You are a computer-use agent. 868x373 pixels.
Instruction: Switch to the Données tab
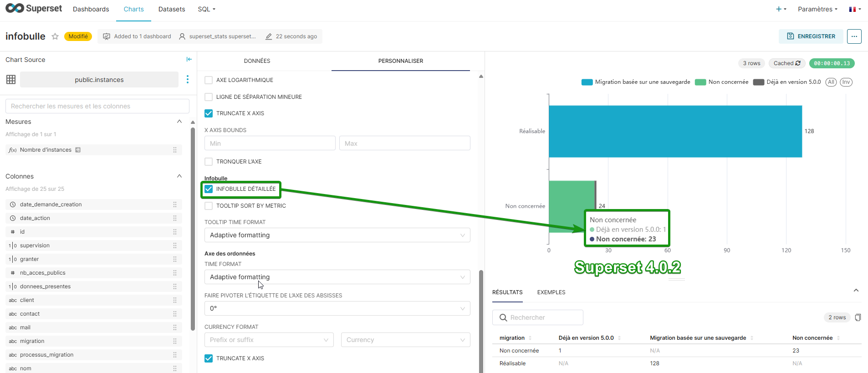[257, 61]
